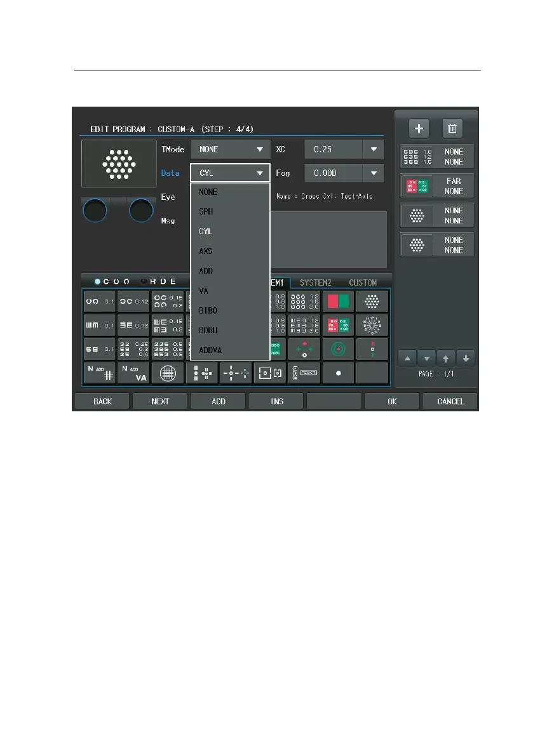
Task: Select the number 59 0.1 chart
Action: (99, 349)
